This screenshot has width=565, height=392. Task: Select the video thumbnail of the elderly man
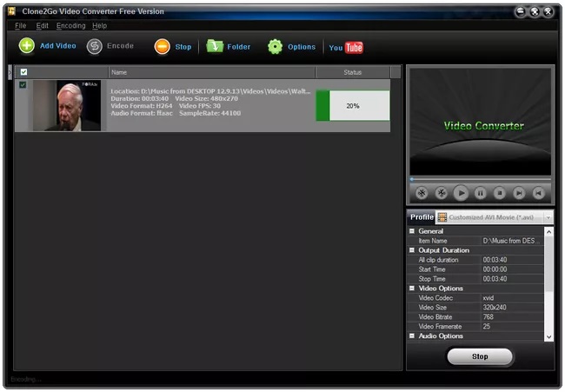coord(67,105)
